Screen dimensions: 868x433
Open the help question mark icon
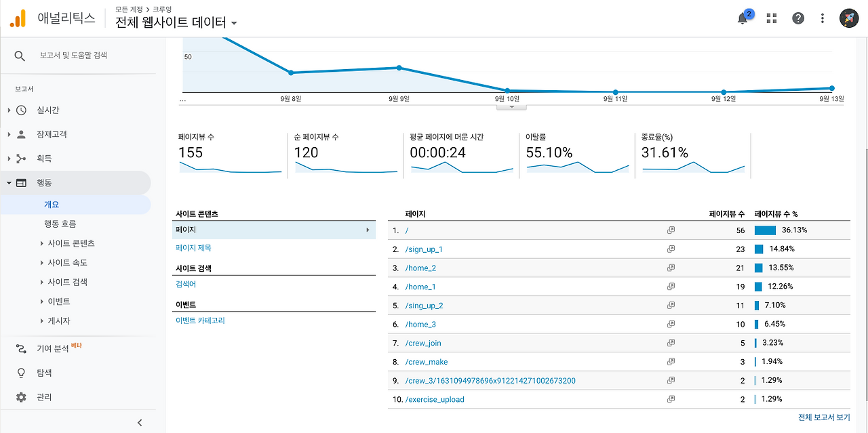(798, 18)
